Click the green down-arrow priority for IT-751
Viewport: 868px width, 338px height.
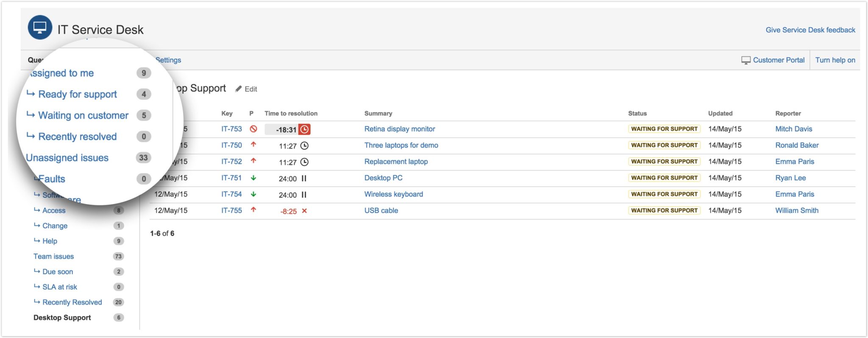(x=253, y=178)
